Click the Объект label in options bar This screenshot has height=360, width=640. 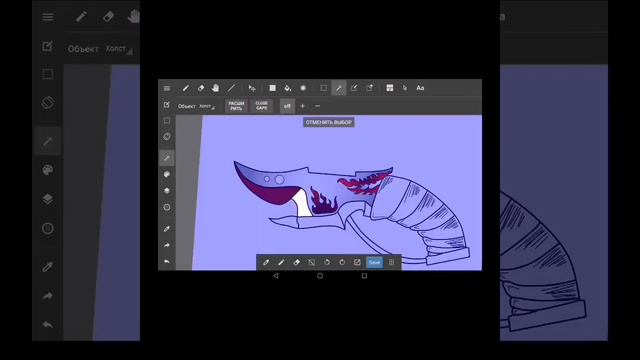pyautogui.click(x=187, y=106)
